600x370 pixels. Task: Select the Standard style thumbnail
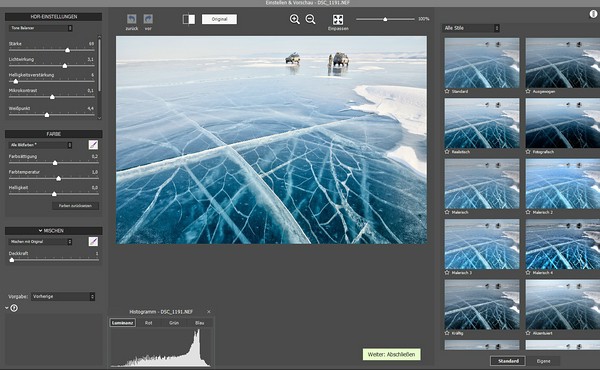(482, 63)
